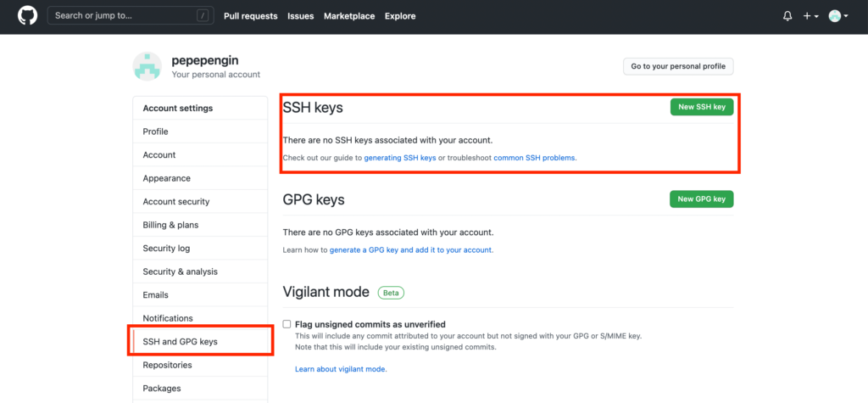Go to Pull requests
The width and height of the screenshot is (868, 403).
point(251,16)
